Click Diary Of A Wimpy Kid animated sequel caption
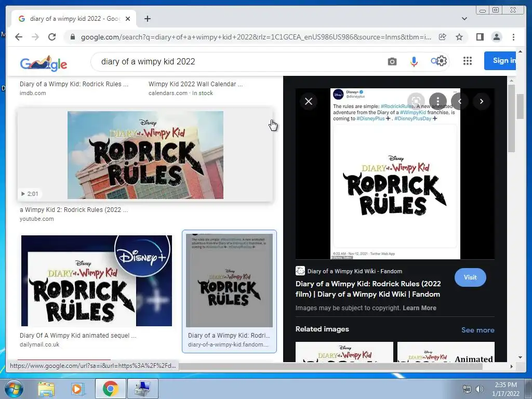This screenshot has height=399, width=532. click(x=78, y=336)
